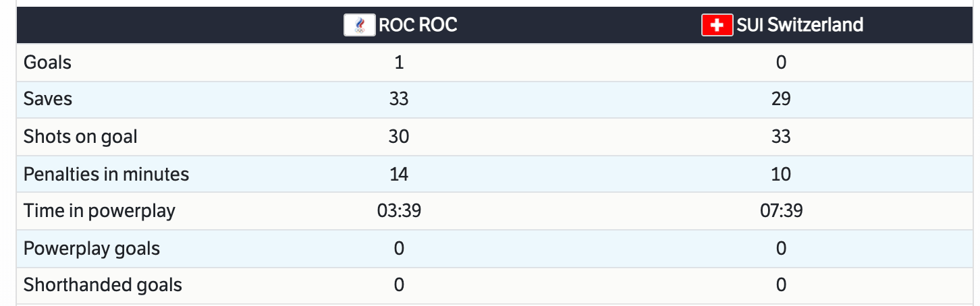
Task: Click the Shorthanded goals label
Action: [103, 285]
